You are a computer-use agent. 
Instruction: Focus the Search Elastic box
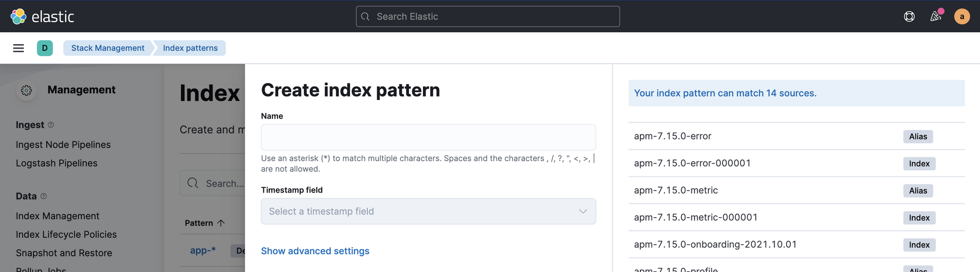click(x=488, y=17)
